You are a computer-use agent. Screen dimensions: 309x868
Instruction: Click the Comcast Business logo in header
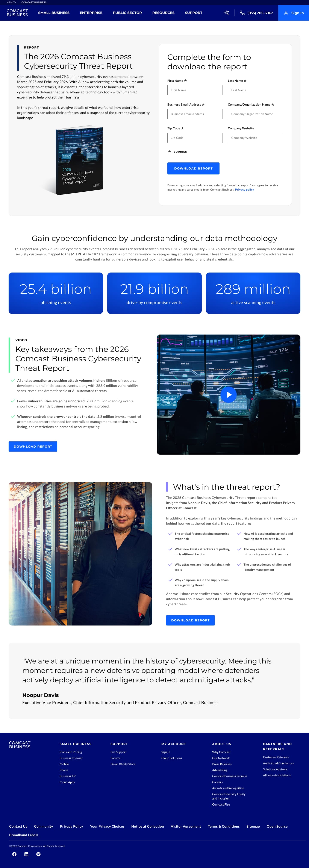coord(17,13)
